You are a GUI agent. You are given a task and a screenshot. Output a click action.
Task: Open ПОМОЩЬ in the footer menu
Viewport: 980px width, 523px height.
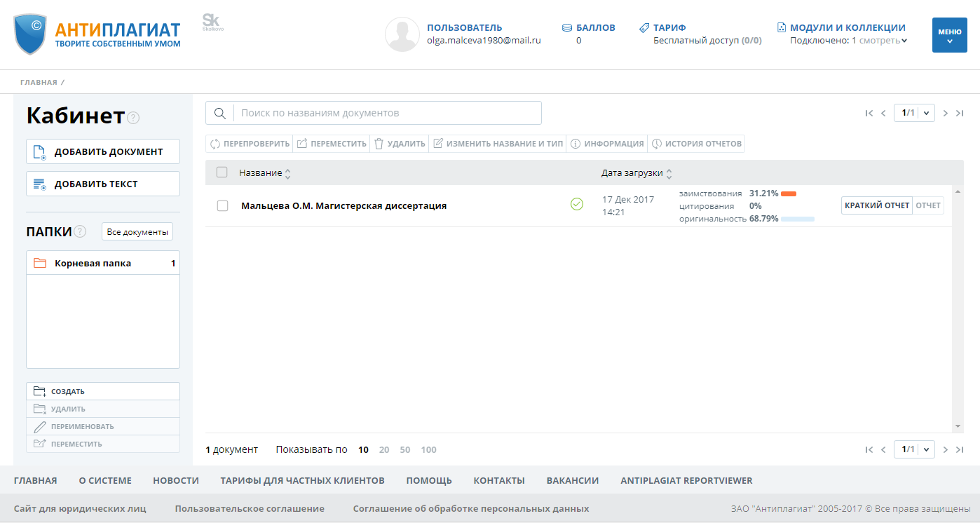pyautogui.click(x=429, y=481)
